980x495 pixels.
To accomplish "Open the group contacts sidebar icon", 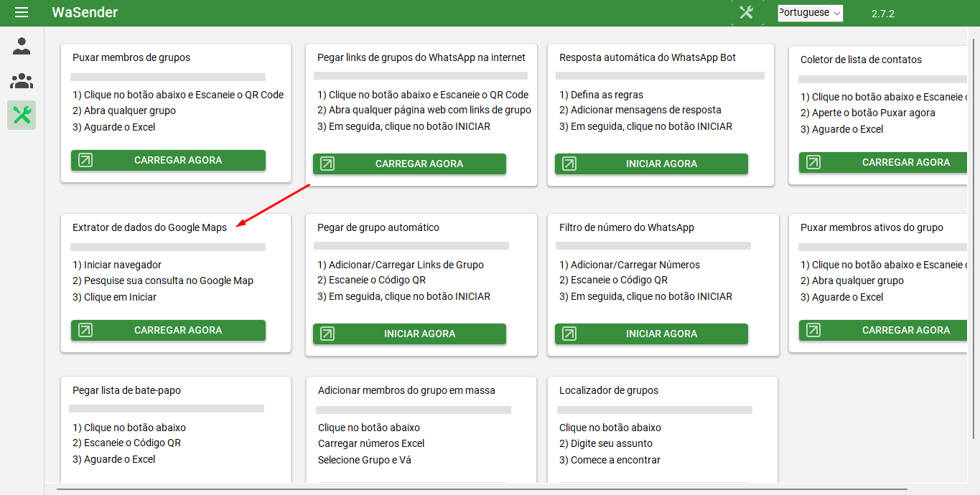I will coord(22,81).
